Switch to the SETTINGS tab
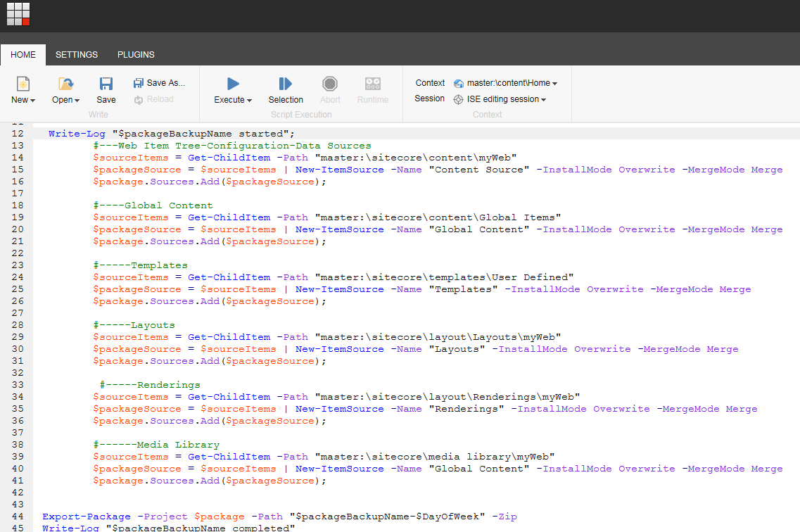Viewport: 800px width, 532px height. tap(76, 54)
